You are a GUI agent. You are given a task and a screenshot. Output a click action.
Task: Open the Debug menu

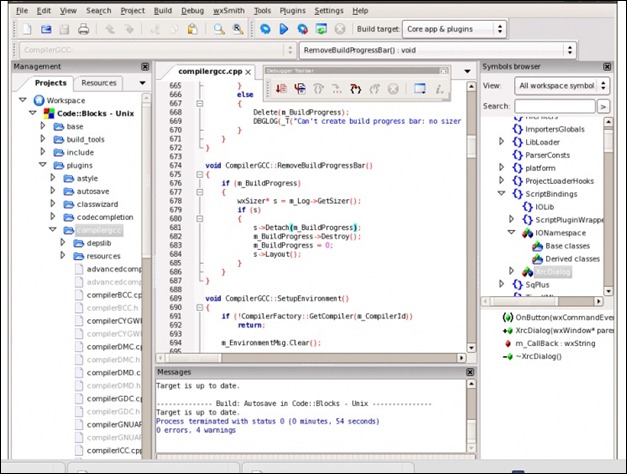click(192, 11)
